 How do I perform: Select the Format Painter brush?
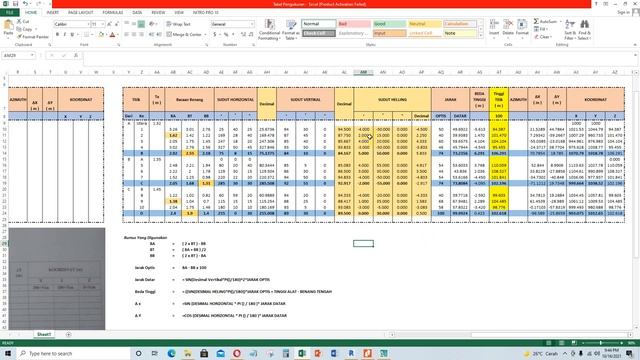(33, 37)
